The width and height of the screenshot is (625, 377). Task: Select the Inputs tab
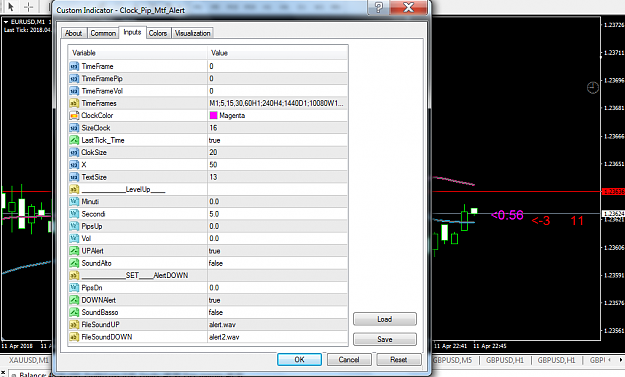pos(132,32)
